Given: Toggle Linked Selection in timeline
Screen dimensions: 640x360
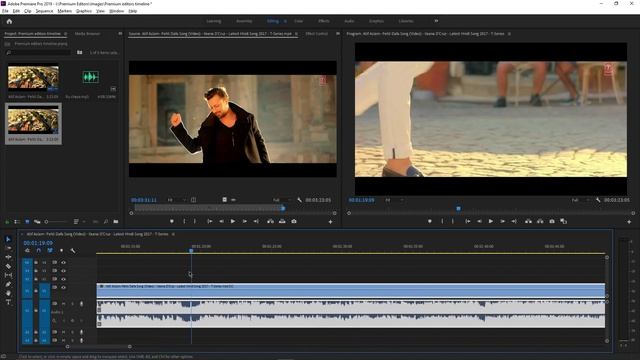Looking at the screenshot, I should click(x=50, y=251).
